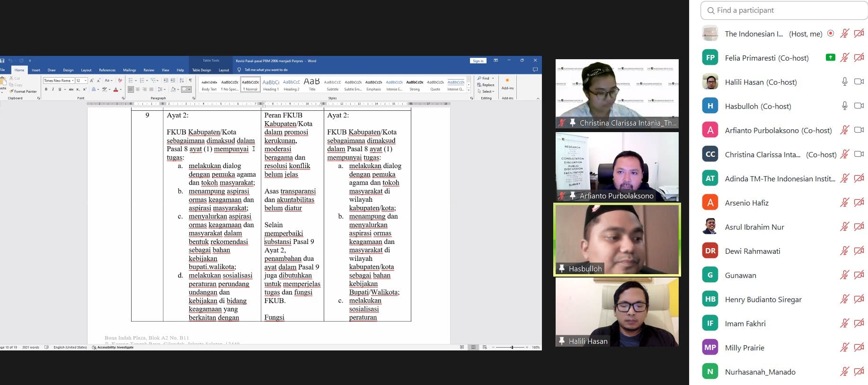This screenshot has width=868, height=385.
Task: Toggle Halili Hasan's microphone in participants list
Action: 844,82
